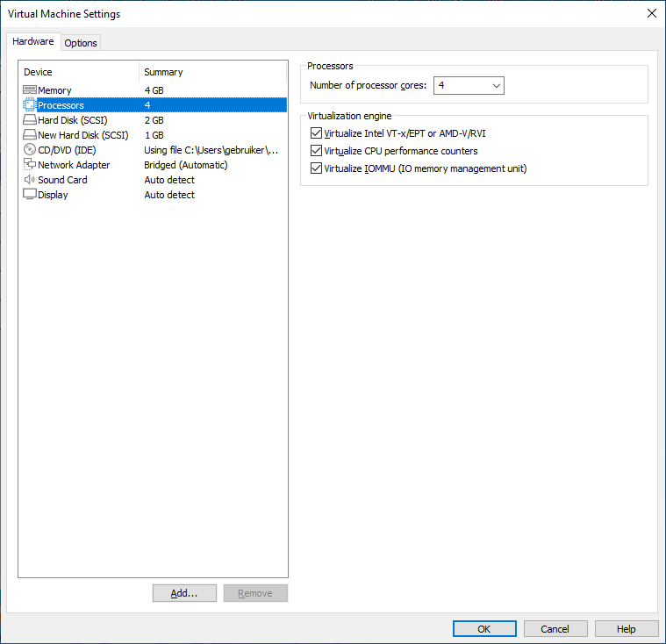Toggle Virtualize Intel VT-x/EPT or AMD-V/RVI
The image size is (666, 644).
point(317,133)
